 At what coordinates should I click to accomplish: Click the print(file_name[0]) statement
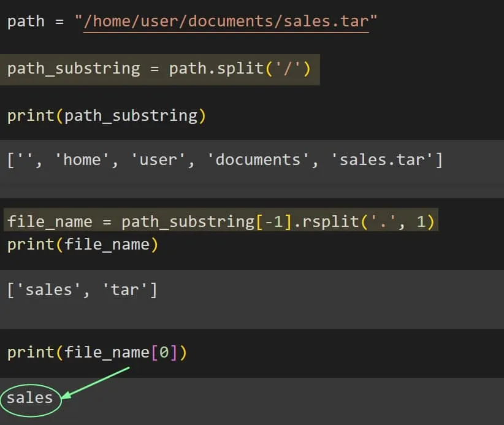click(97, 353)
